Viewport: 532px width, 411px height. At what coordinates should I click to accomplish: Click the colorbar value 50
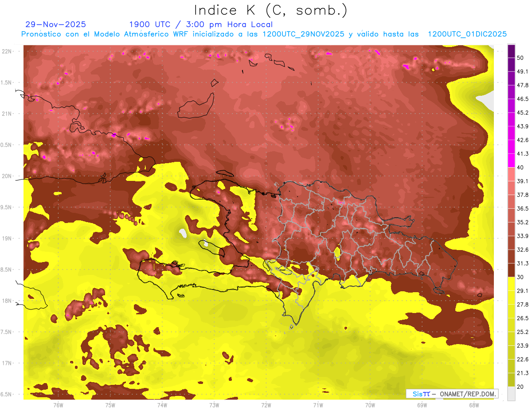tap(521, 58)
